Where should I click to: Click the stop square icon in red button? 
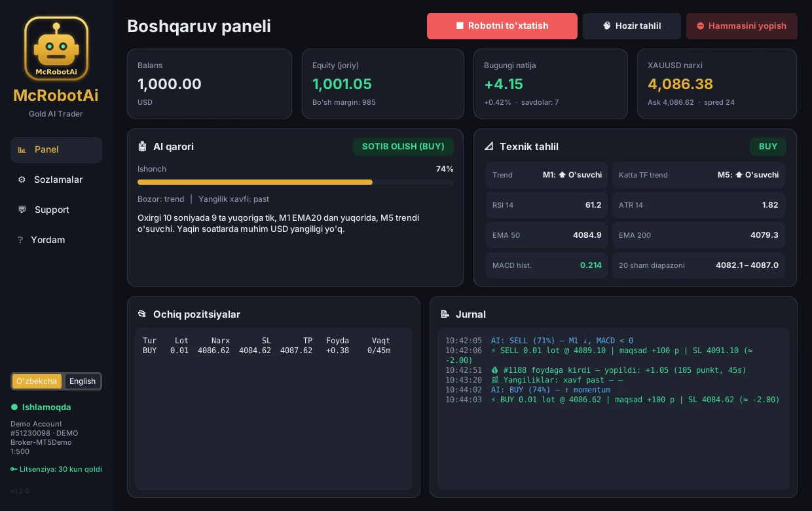pos(460,26)
